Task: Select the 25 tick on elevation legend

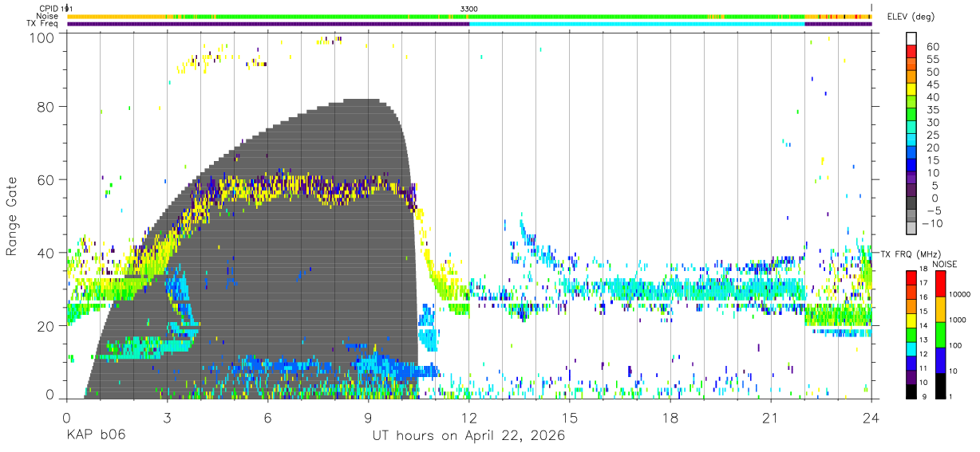Action: [932, 136]
